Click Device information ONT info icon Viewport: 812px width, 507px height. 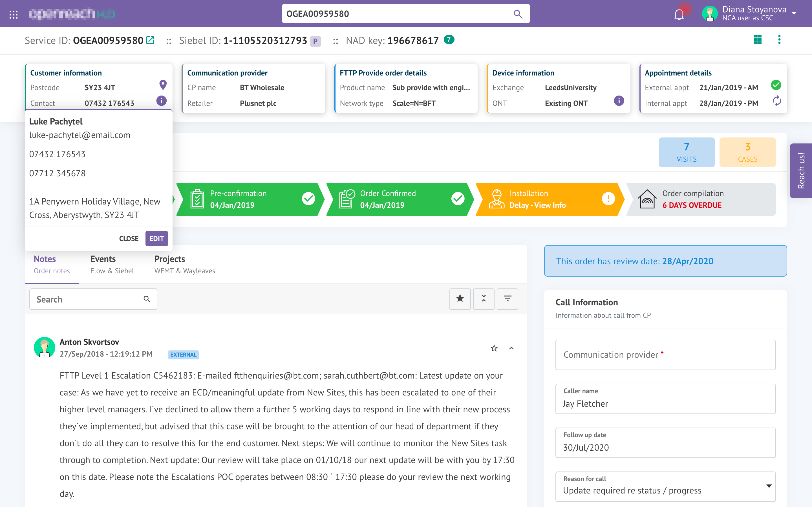click(619, 101)
